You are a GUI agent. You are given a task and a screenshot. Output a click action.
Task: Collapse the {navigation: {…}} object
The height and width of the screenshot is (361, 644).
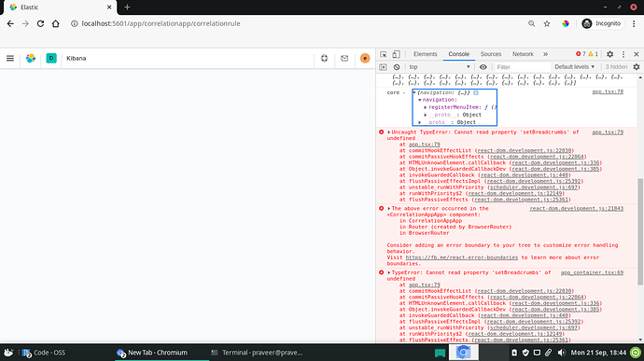(414, 93)
